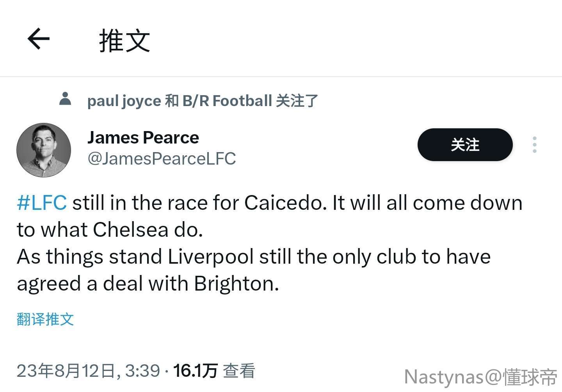Click the word "Liverpool" in the tweet
Image resolution: width=562 pixels, height=392 pixels.
[210, 257]
